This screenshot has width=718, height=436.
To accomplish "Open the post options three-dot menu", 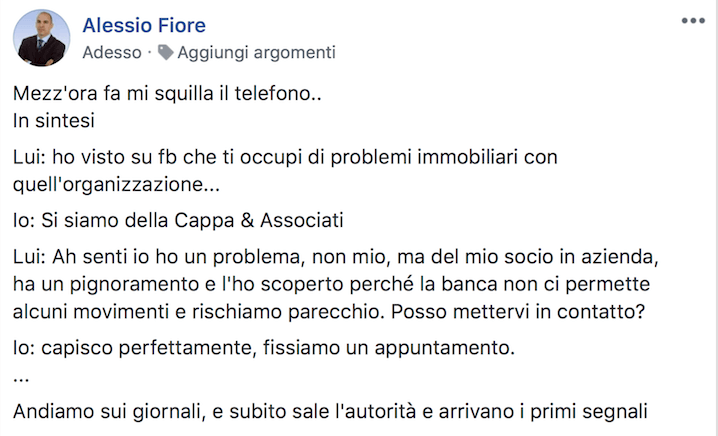I will pyautogui.click(x=692, y=20).
